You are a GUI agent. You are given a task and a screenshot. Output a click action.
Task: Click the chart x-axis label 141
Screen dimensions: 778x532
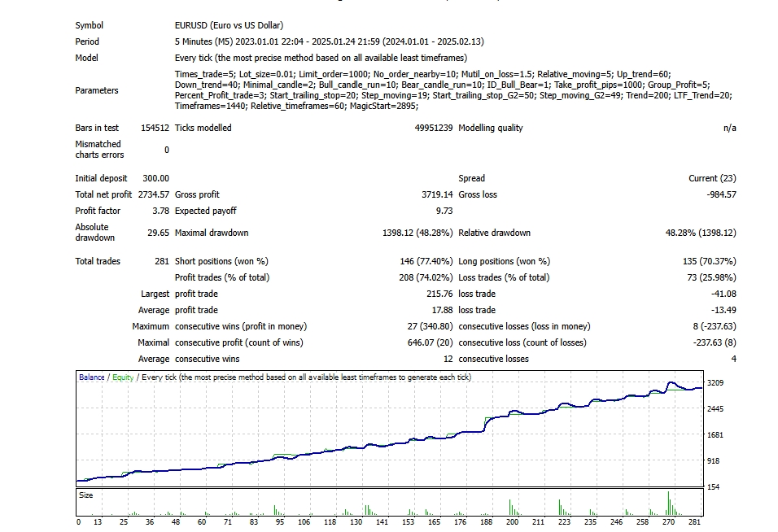click(382, 522)
